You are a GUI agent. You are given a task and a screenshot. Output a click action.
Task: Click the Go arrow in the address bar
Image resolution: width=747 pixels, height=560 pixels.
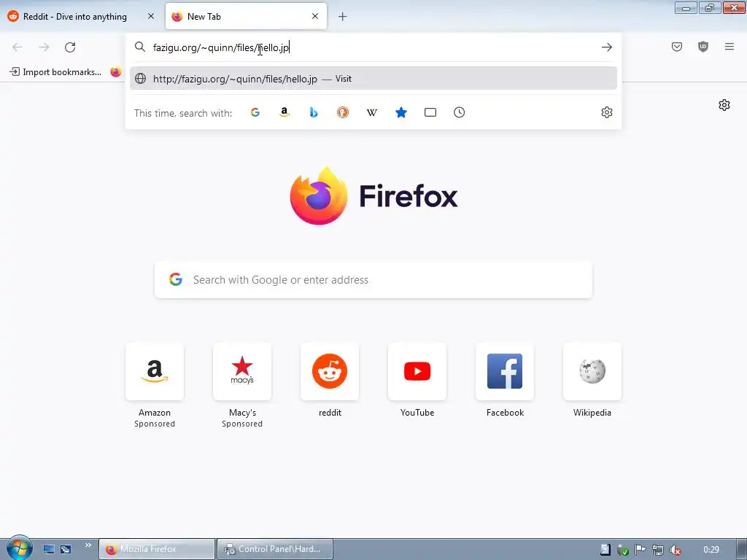(x=606, y=47)
